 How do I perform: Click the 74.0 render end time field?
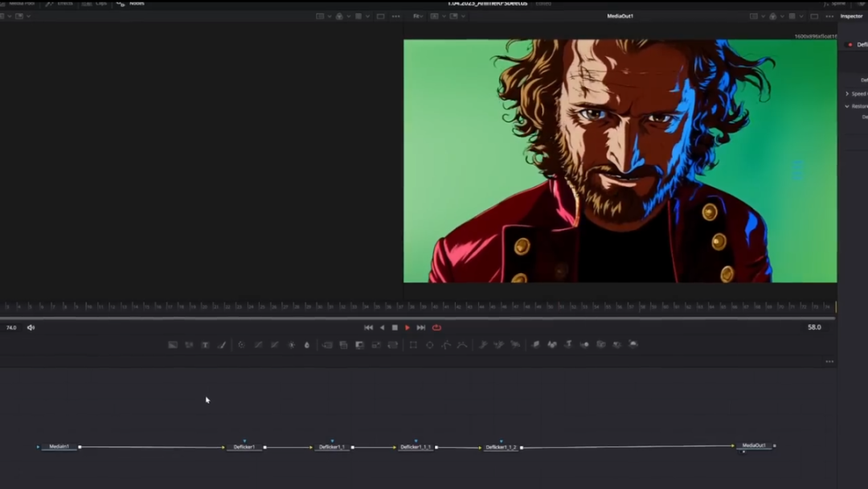point(11,327)
